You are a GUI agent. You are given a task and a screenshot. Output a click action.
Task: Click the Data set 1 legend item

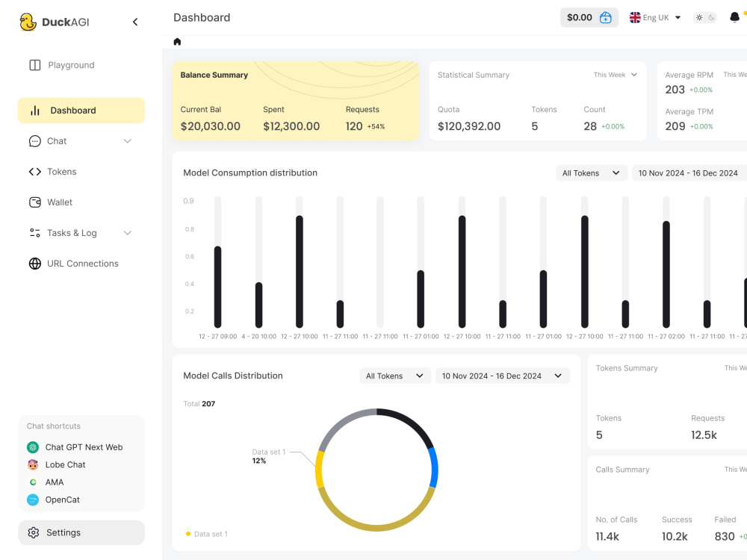pyautogui.click(x=207, y=534)
